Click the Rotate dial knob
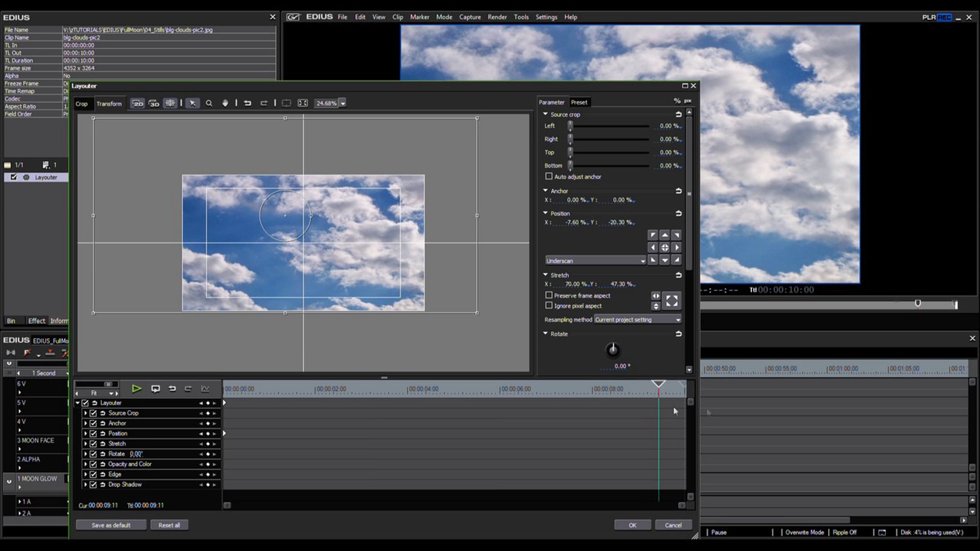980x551 pixels. pyautogui.click(x=612, y=350)
